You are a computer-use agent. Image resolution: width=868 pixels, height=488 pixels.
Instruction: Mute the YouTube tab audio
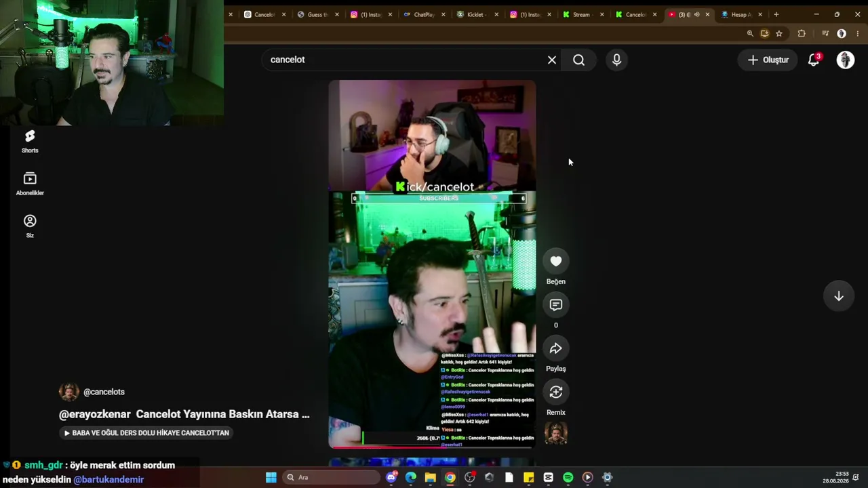696,14
